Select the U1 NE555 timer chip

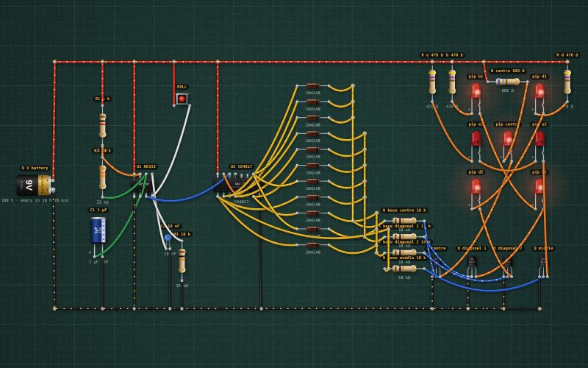coord(143,185)
